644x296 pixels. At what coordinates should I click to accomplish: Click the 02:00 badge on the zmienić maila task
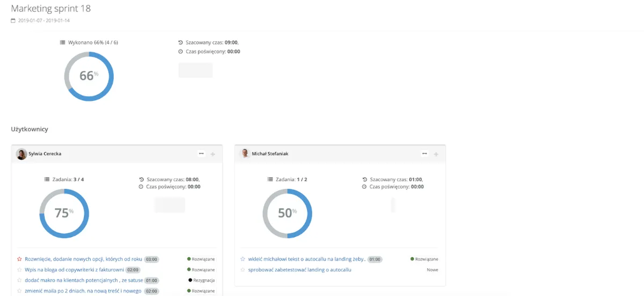151,291
